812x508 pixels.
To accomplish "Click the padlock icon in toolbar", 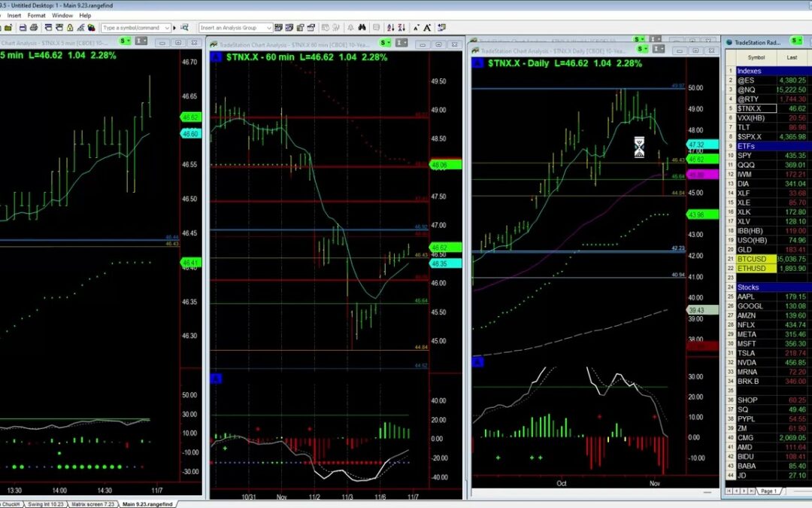I will click(70, 28).
